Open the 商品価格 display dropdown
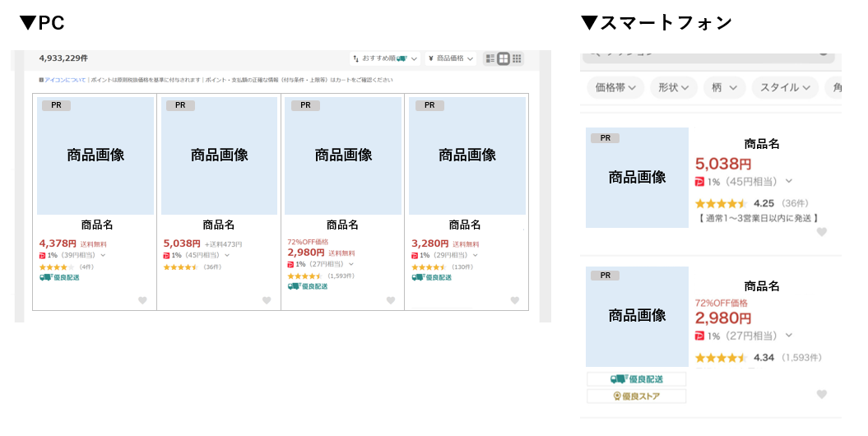 click(x=451, y=58)
